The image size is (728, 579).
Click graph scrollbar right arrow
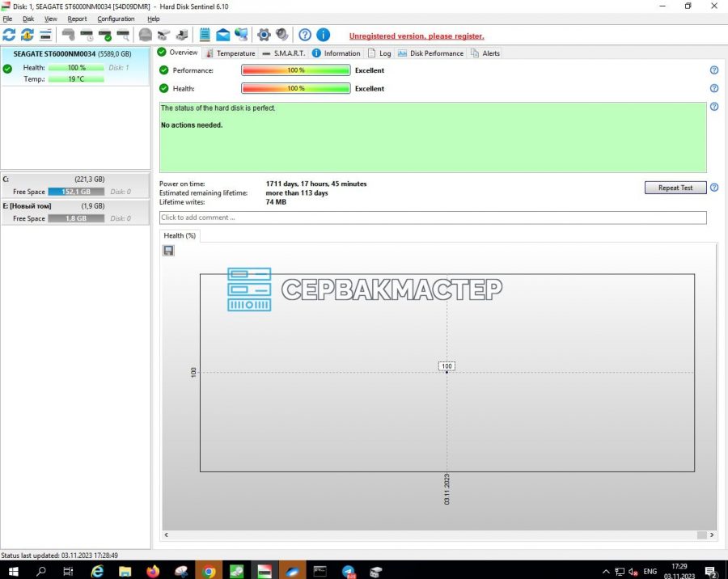coord(712,535)
